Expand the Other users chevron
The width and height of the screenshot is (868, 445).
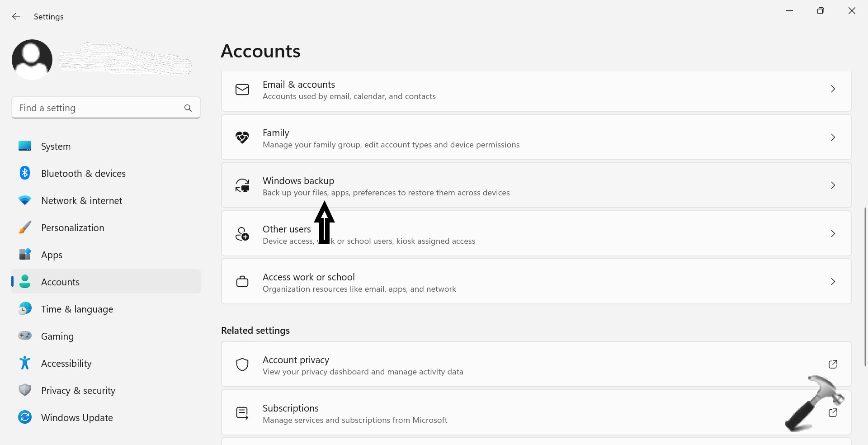pos(833,234)
